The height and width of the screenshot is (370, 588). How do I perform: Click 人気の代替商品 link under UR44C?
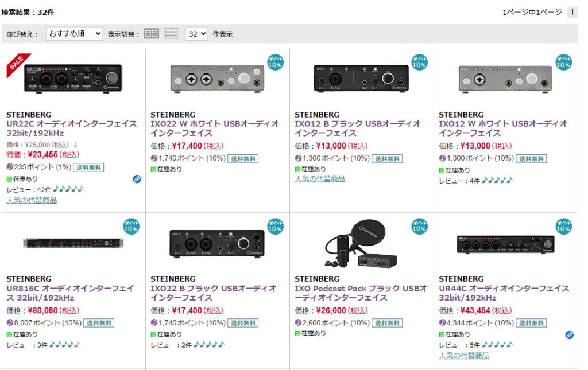464,356
